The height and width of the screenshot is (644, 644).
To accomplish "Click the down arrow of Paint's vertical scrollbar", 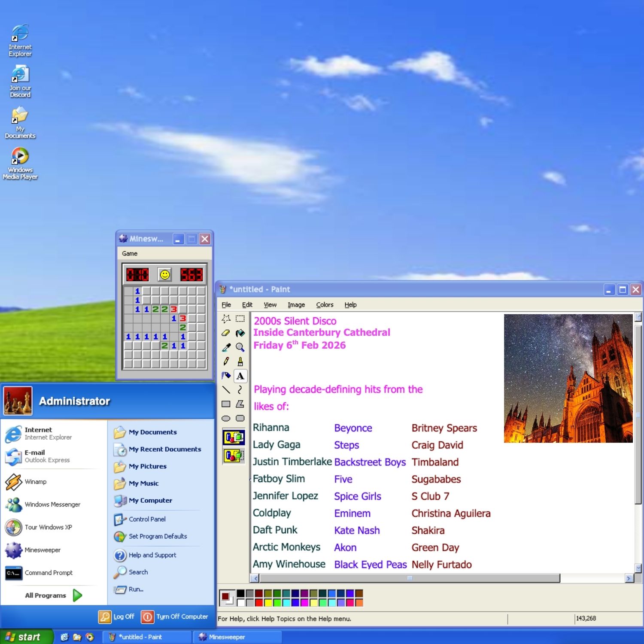I will pyautogui.click(x=638, y=568).
